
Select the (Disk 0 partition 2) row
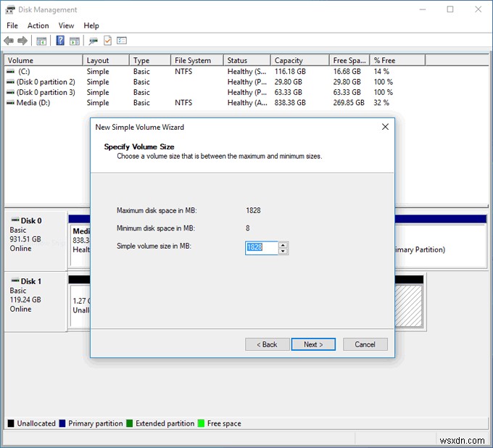click(215, 82)
